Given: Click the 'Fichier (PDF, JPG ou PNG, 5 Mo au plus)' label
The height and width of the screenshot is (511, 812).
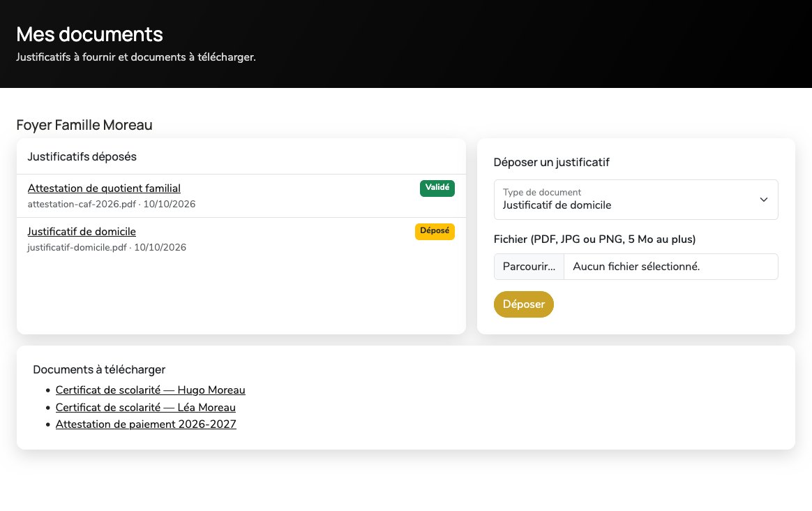Looking at the screenshot, I should [594, 239].
